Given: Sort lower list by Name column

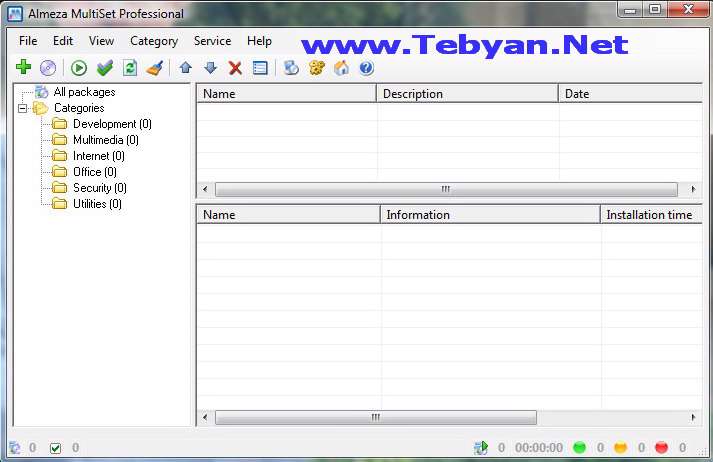Looking at the screenshot, I should pyautogui.click(x=288, y=215).
